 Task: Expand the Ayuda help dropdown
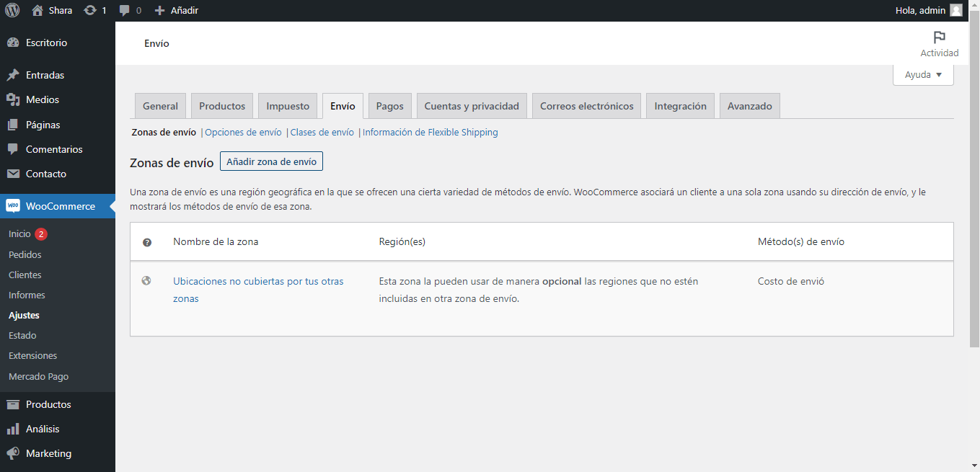923,75
